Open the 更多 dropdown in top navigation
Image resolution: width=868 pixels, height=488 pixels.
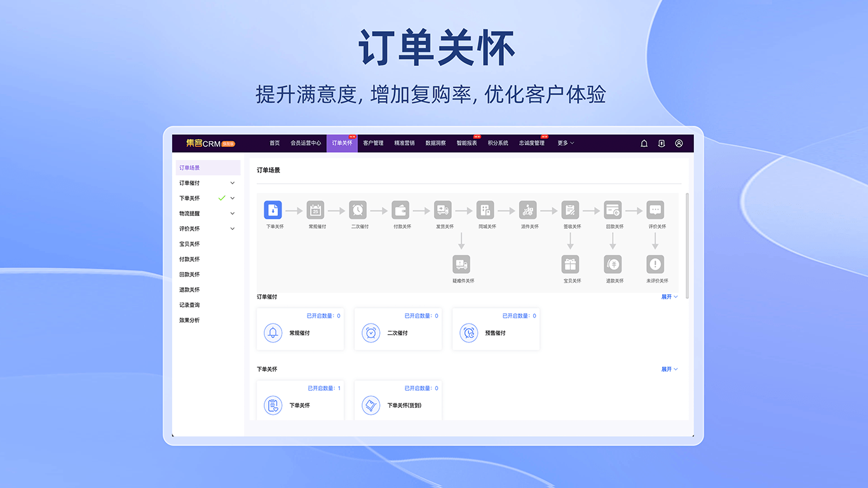(x=566, y=144)
